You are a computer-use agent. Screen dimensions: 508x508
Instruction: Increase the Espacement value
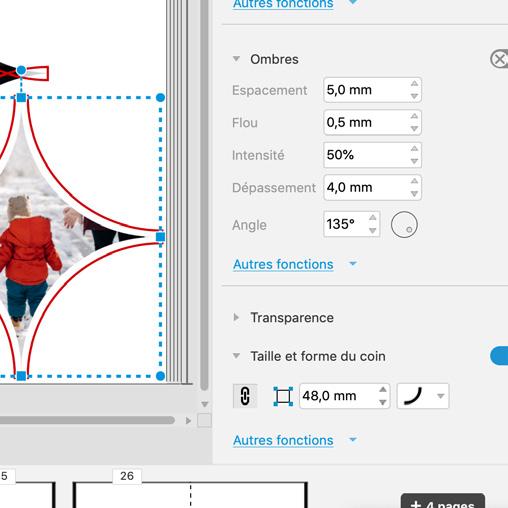click(414, 83)
